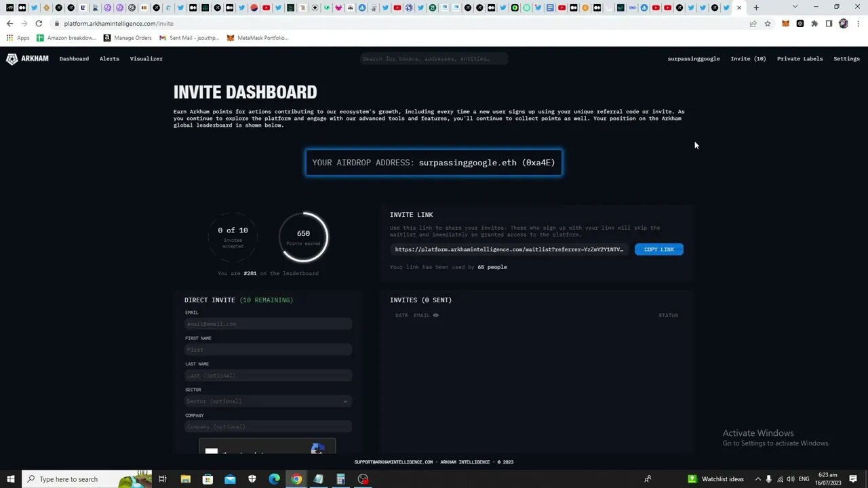This screenshot has width=868, height=488.
Task: Open a new tab with plus button
Action: [756, 7]
